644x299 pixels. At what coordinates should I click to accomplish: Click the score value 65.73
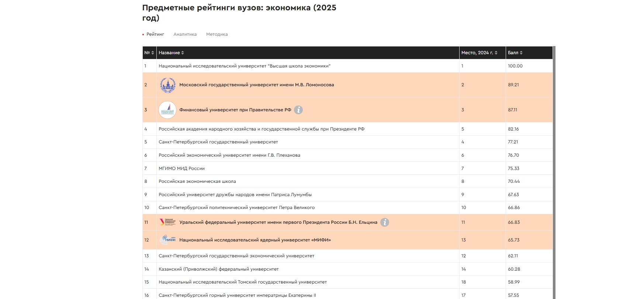tap(514, 240)
